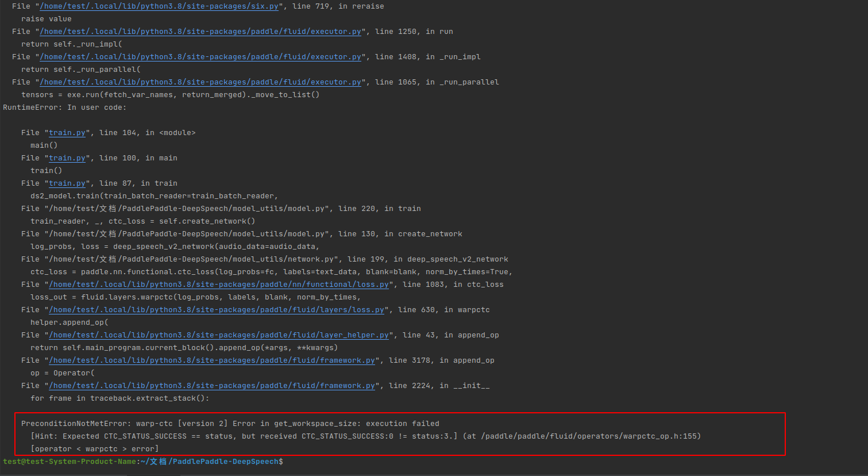Open the train.py link at line 104

(x=67, y=132)
